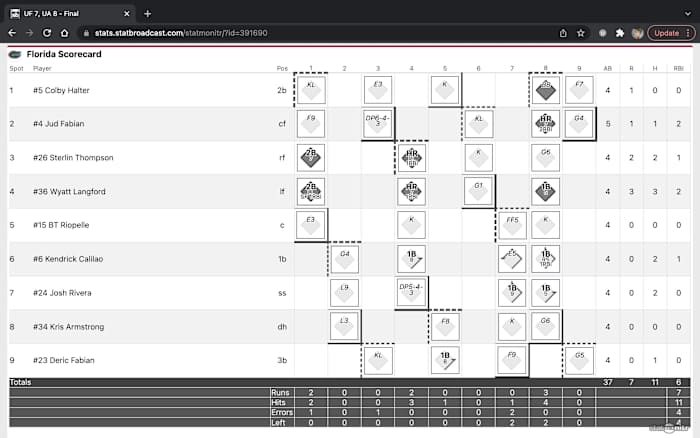Select Colby Halter's inning 9 F7 at-bat
The height and width of the screenshot is (438, 700).
579,90
